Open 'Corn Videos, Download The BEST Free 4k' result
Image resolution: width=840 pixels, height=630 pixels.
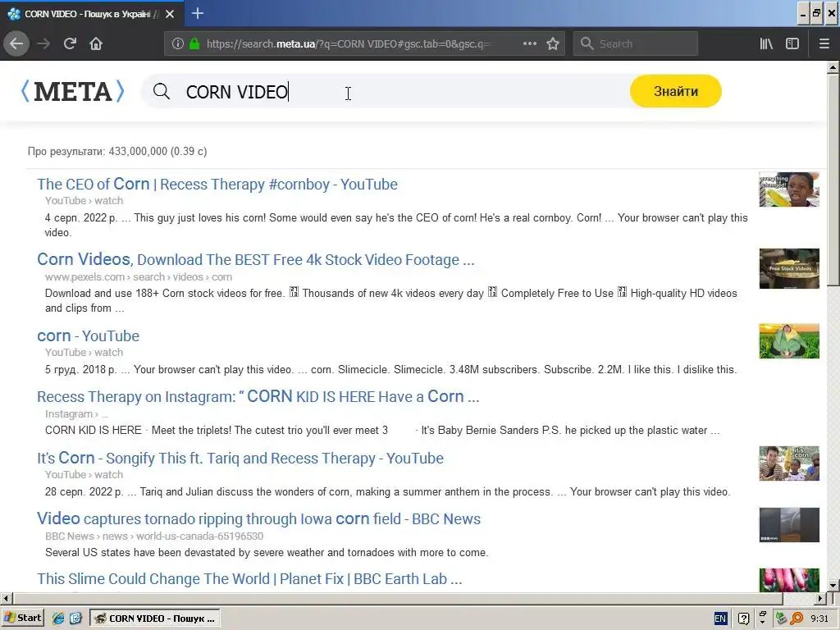point(256,260)
